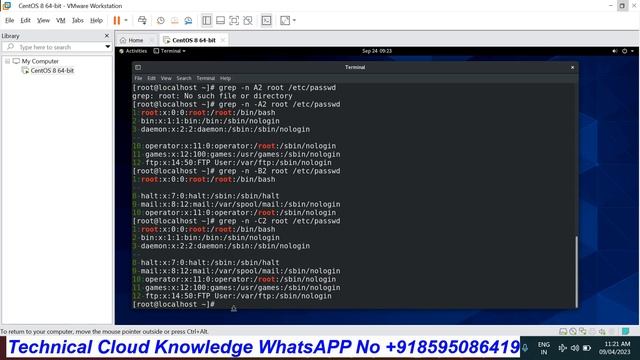
Task: Open the Terminal Search menu
Action: click(184, 78)
